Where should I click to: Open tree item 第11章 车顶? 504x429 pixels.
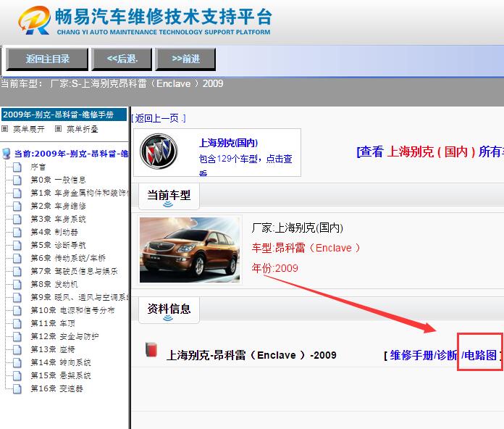tap(53, 323)
